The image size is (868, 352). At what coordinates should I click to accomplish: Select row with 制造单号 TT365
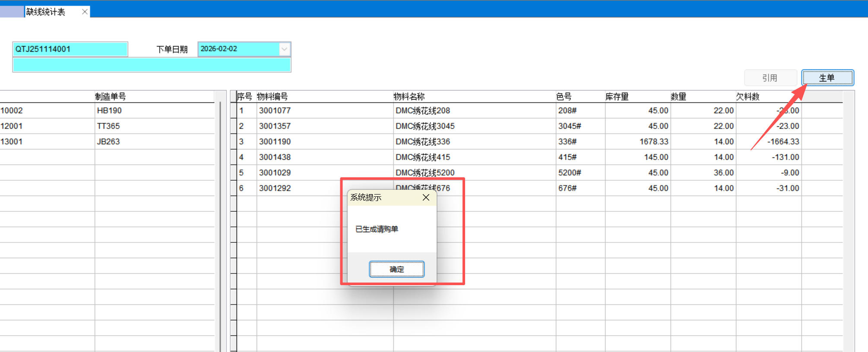click(108, 126)
